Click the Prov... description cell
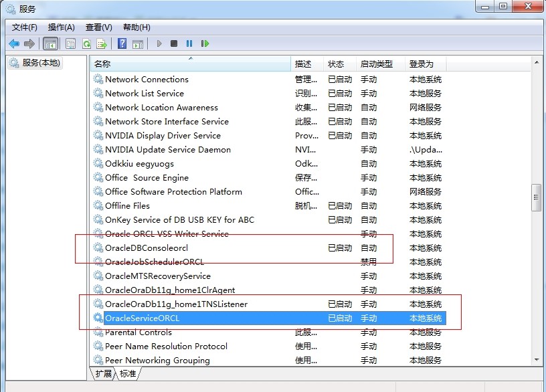 [306, 135]
